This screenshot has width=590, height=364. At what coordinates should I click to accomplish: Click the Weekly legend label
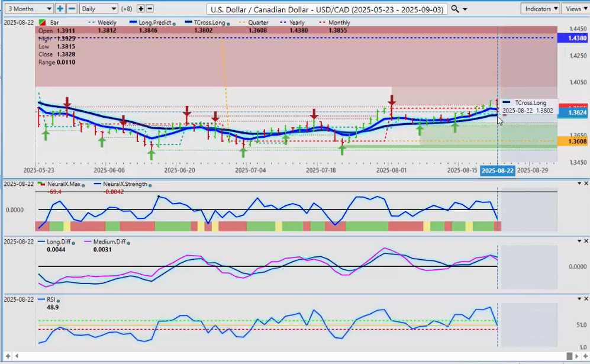coord(107,22)
